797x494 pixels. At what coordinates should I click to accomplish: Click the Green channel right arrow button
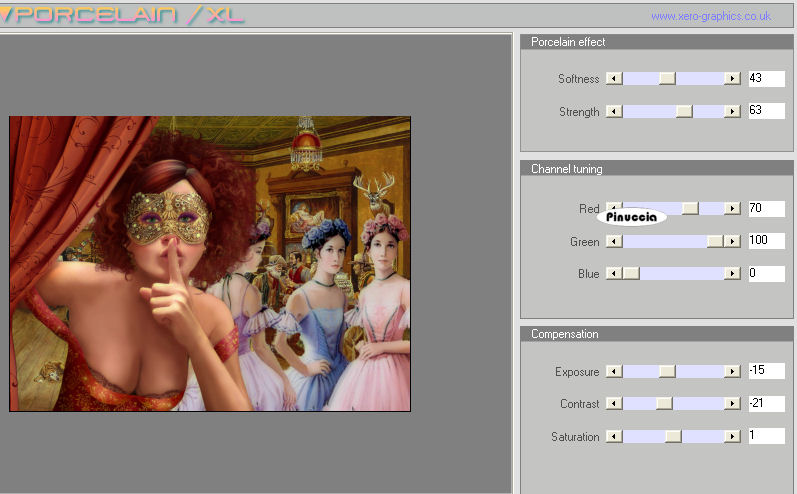click(732, 241)
